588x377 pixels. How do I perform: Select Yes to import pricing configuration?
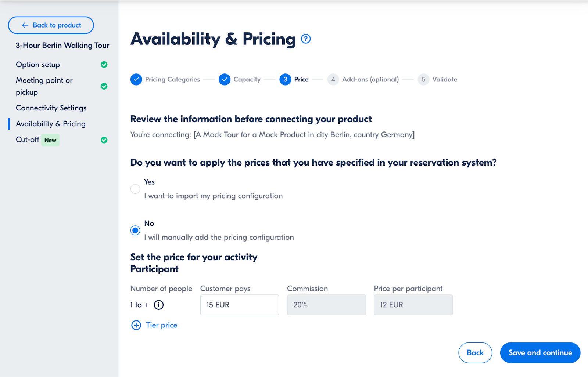click(135, 189)
